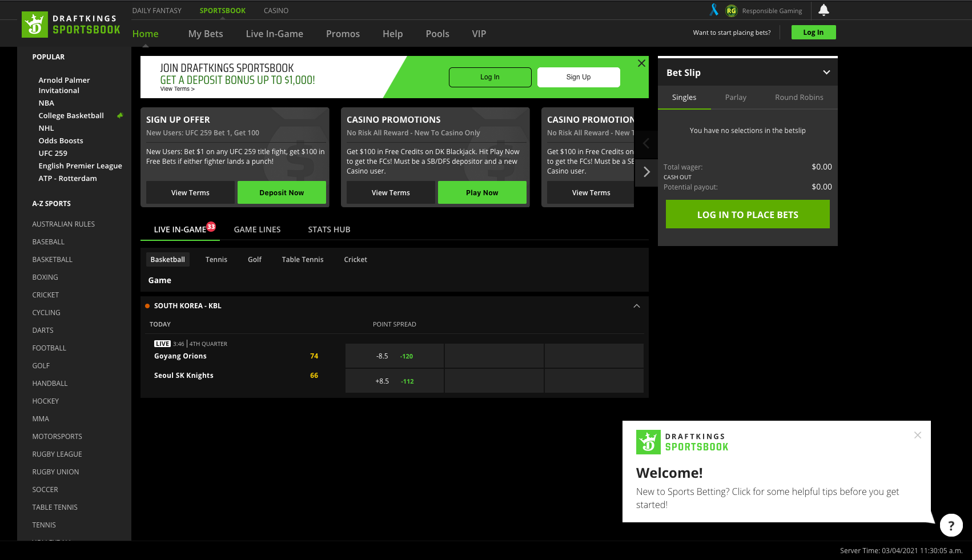Open Baseball in A-Z sports

49,242
